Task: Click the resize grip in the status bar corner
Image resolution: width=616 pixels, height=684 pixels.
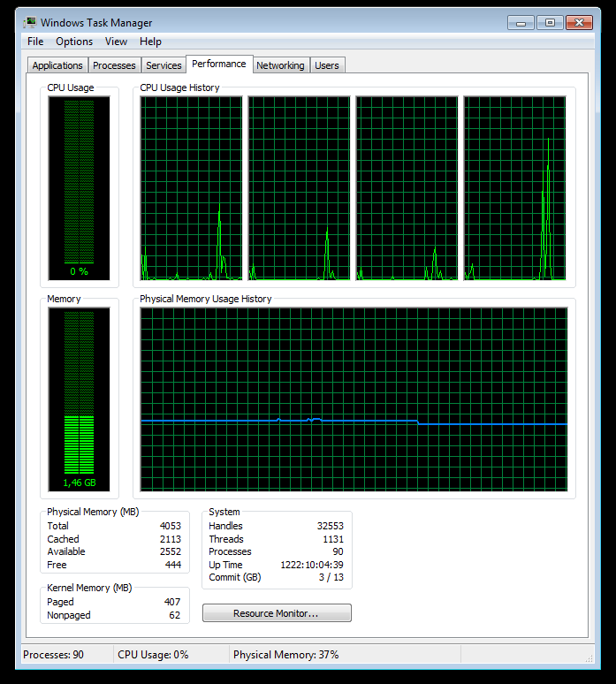Action: point(589,658)
